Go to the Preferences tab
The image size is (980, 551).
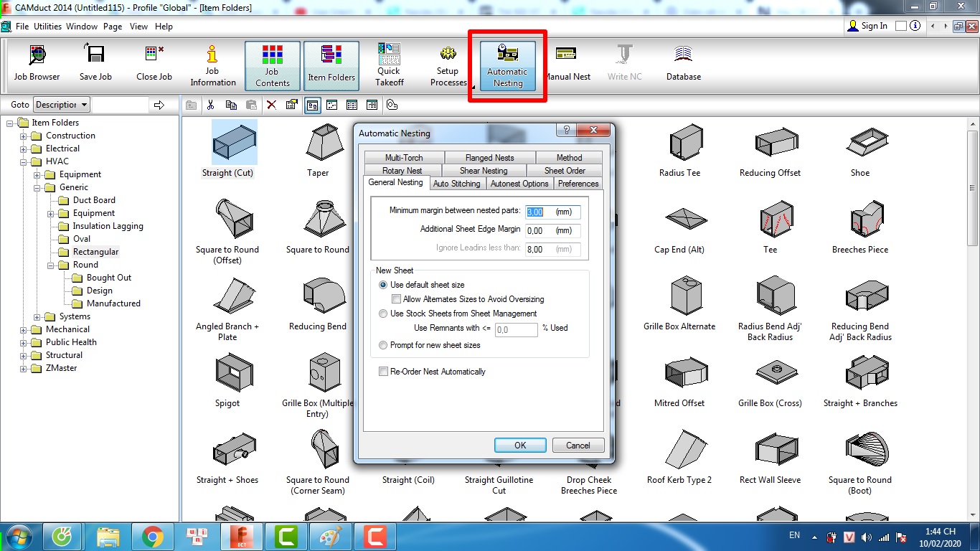578,184
